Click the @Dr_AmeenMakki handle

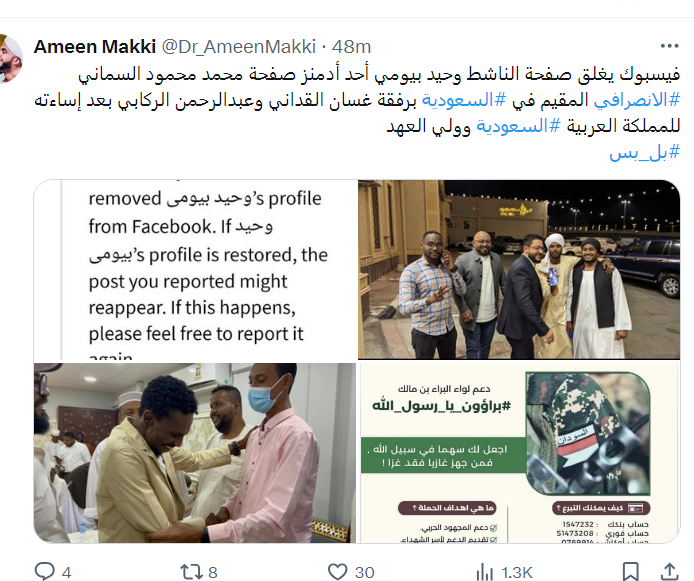[239, 46]
